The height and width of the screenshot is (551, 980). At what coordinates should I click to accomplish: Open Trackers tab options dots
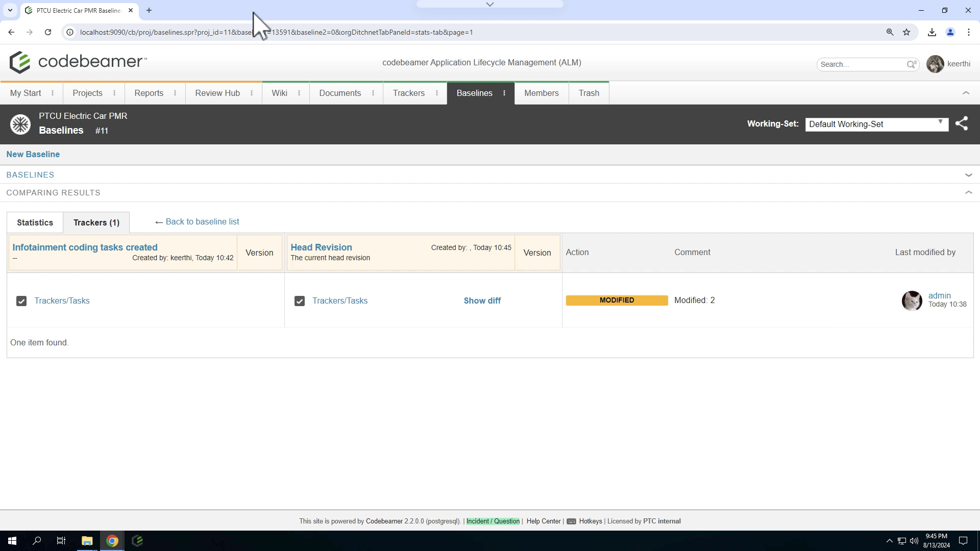point(437,93)
